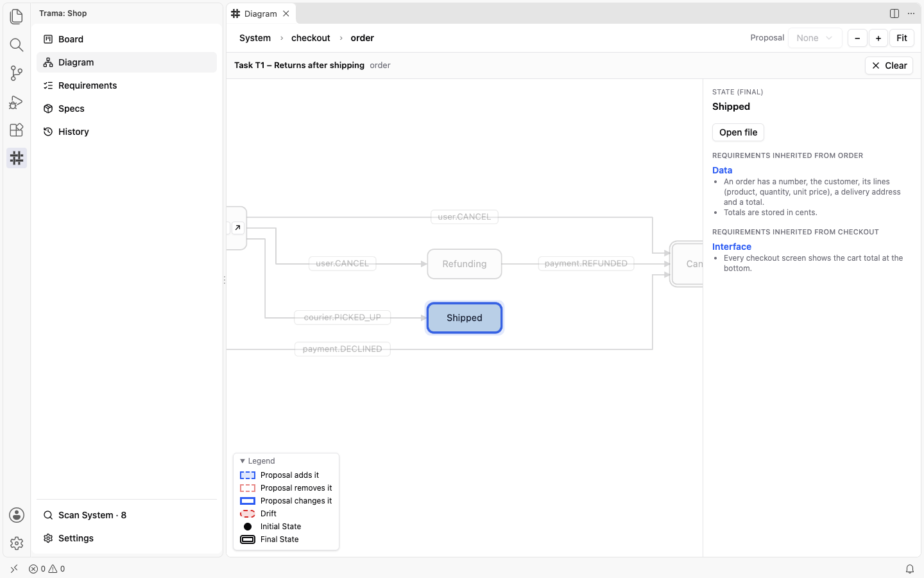Select the Shipped state node
Viewport: 924px width, 578px height.
click(465, 318)
